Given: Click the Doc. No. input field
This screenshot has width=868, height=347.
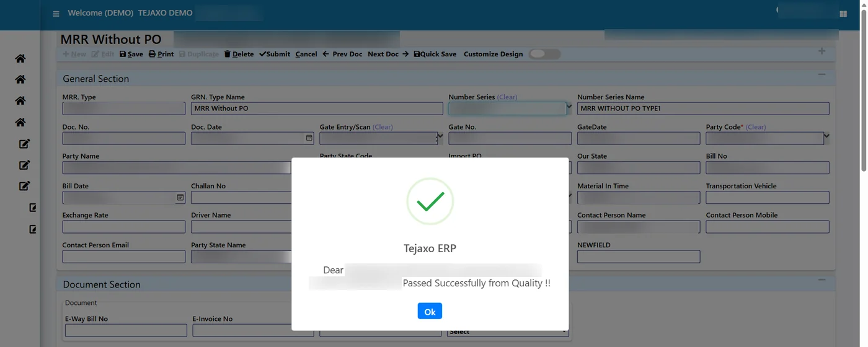Looking at the screenshot, I should click(124, 138).
